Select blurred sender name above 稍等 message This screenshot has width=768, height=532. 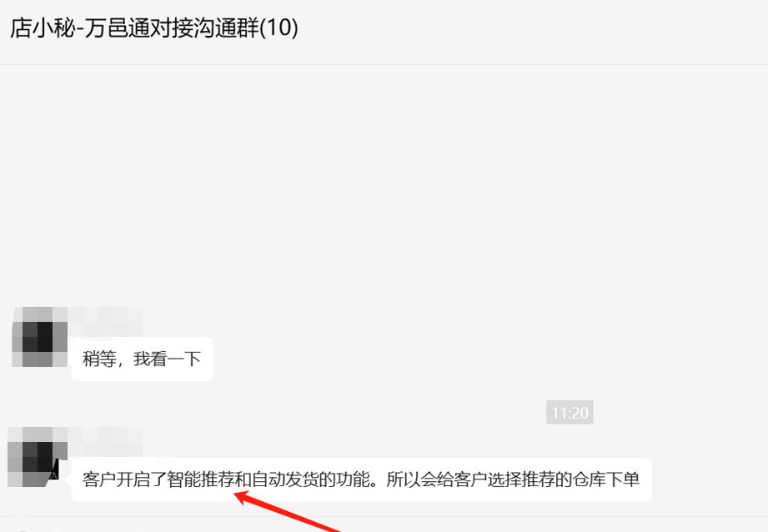pyautogui.click(x=105, y=321)
